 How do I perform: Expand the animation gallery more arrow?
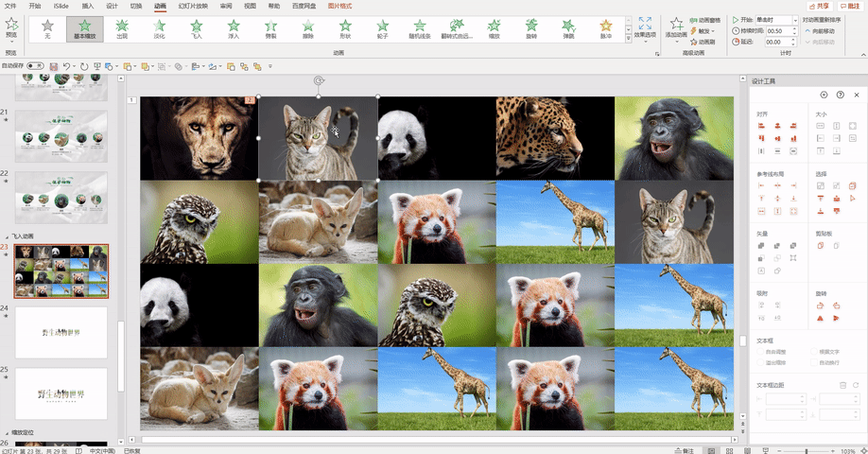[628, 39]
